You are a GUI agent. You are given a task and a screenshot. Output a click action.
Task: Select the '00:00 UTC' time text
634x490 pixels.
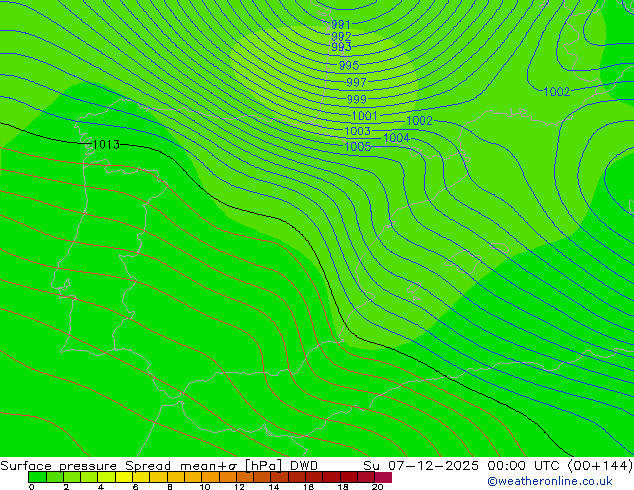tap(525, 466)
